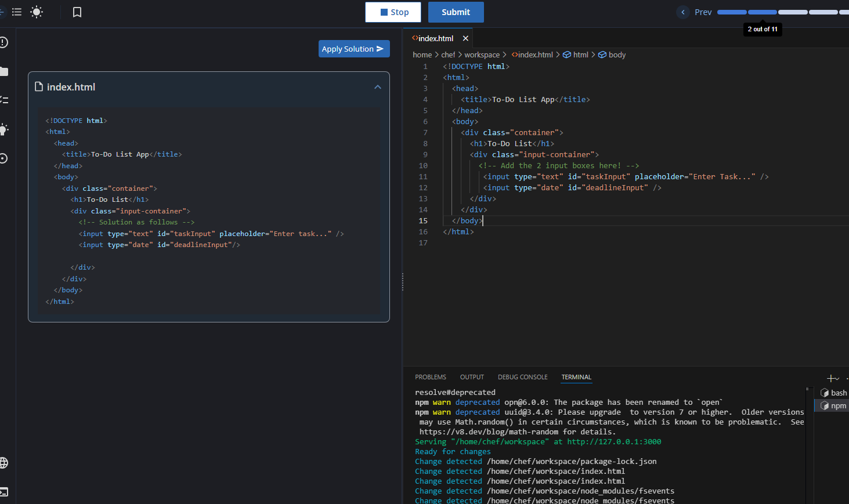This screenshot has width=849, height=504.
Task: Create new terminal with plus icon
Action: [831, 378]
